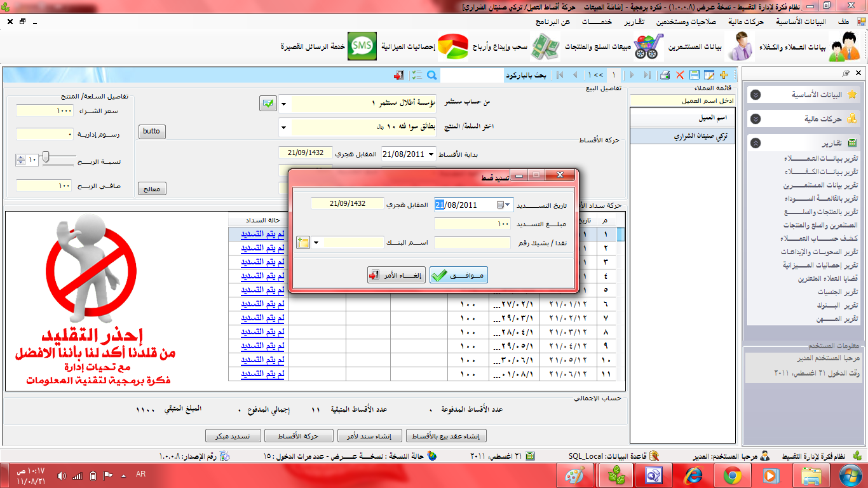Screen dimensions: 868x488
Task: Click the profit percentage spinner arrows
Action: point(20,159)
